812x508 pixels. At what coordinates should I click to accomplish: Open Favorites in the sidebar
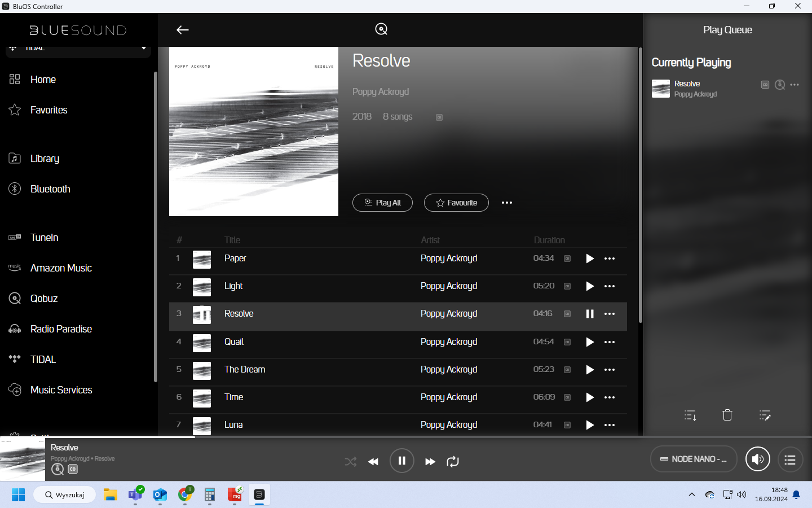(x=48, y=110)
